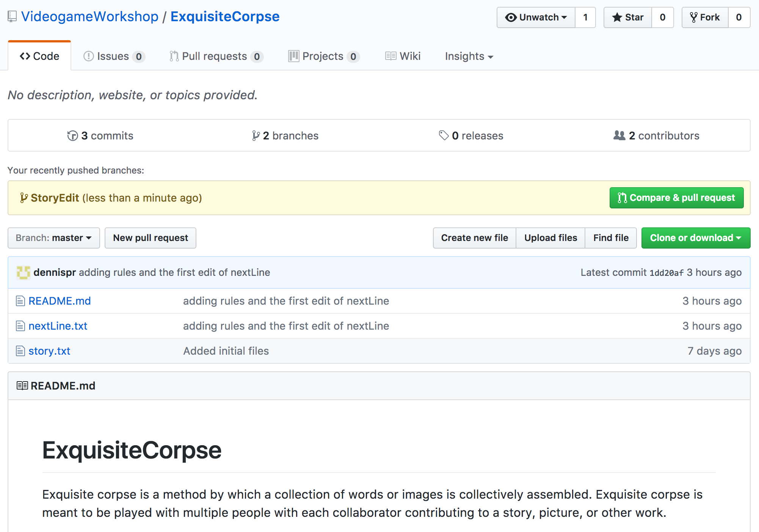Open dennispr author profile link
This screenshot has width=759, height=532.
(x=55, y=272)
